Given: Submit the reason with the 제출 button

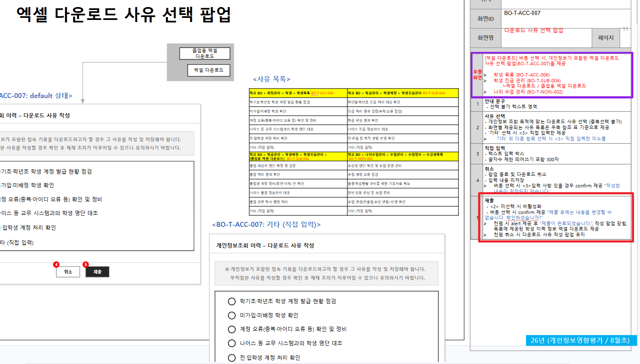Looking at the screenshot, I should pos(97,272).
